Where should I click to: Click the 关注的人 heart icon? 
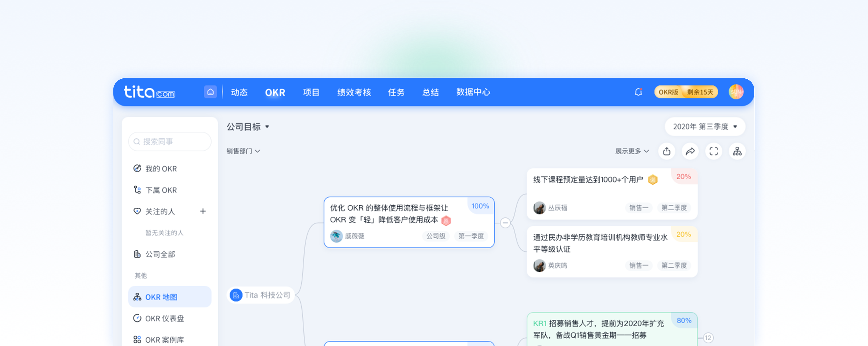coord(137,211)
